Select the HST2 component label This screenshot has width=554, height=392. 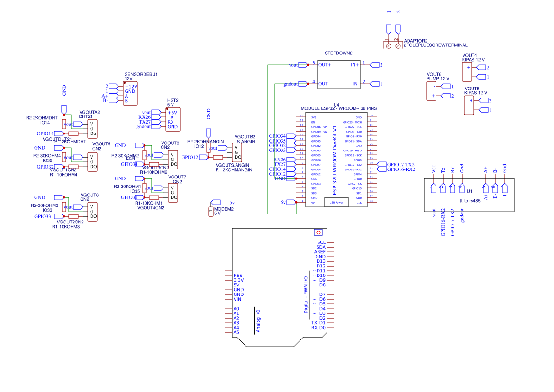click(x=173, y=100)
